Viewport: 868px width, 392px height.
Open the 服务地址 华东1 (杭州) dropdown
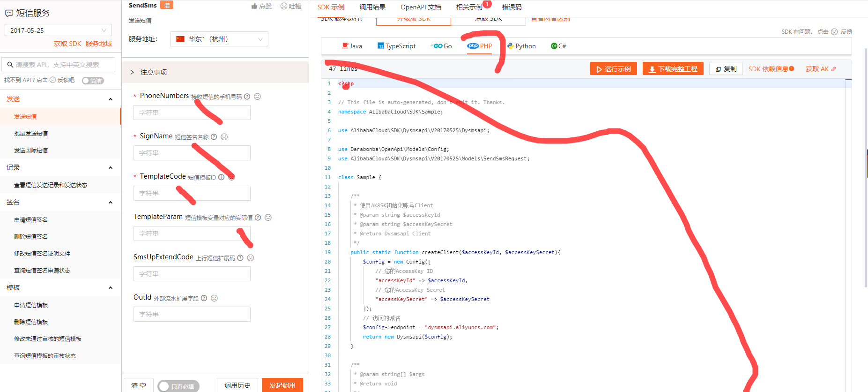pyautogui.click(x=219, y=39)
